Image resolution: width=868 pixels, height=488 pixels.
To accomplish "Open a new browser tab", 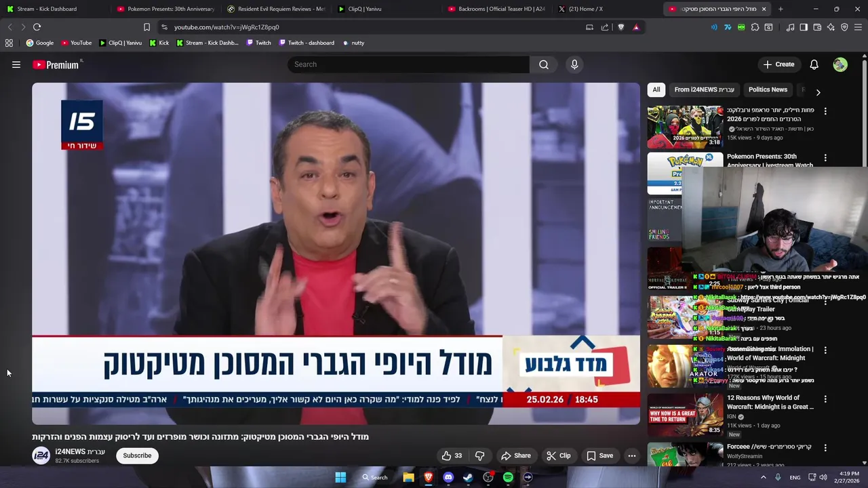I will [x=781, y=9].
